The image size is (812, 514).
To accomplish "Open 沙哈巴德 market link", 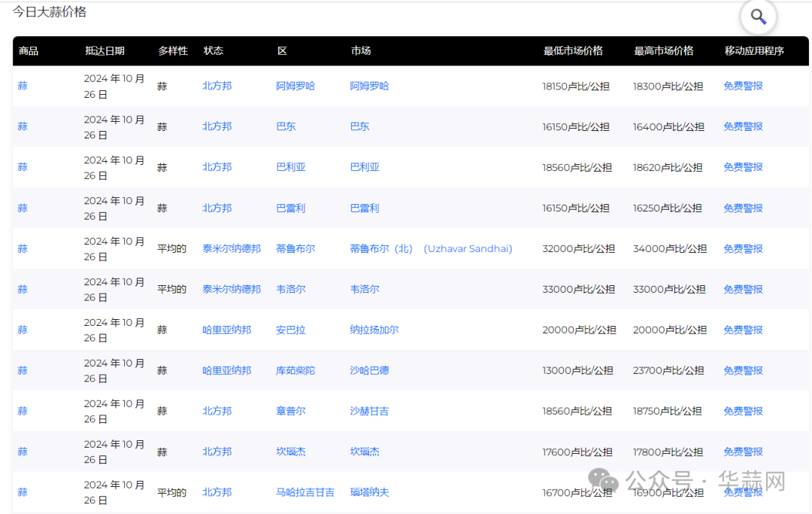I will pyautogui.click(x=369, y=370).
